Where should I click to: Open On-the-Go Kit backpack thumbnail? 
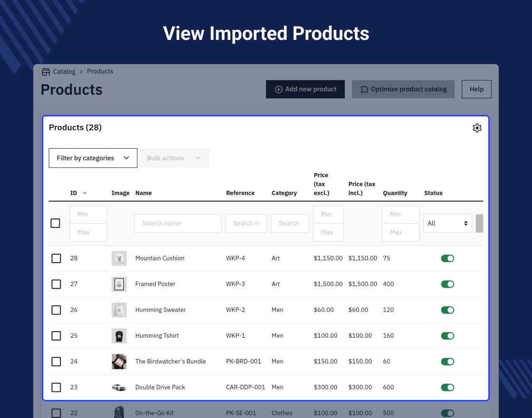(x=119, y=412)
